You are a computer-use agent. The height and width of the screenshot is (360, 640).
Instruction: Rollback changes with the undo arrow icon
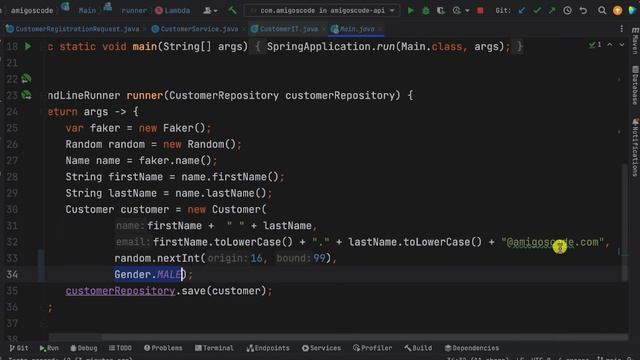(583, 10)
